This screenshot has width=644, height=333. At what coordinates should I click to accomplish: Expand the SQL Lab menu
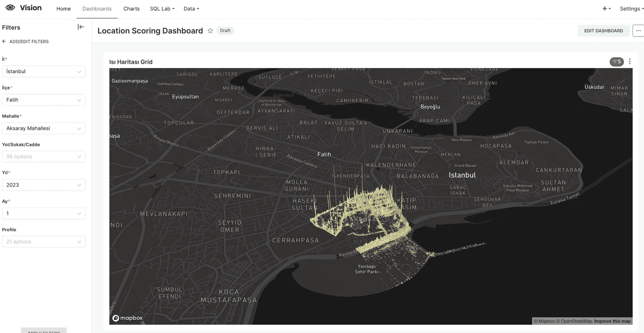point(162,9)
